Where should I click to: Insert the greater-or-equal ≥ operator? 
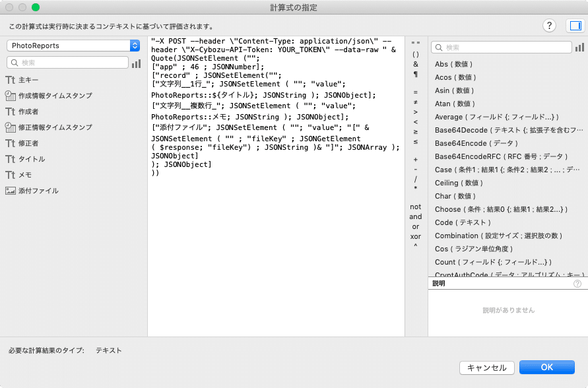tap(416, 132)
